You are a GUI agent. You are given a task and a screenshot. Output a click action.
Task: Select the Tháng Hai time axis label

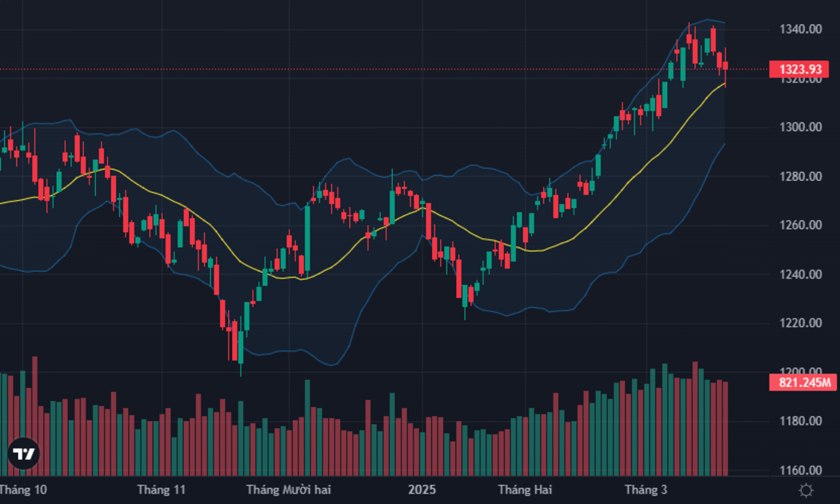tap(525, 490)
